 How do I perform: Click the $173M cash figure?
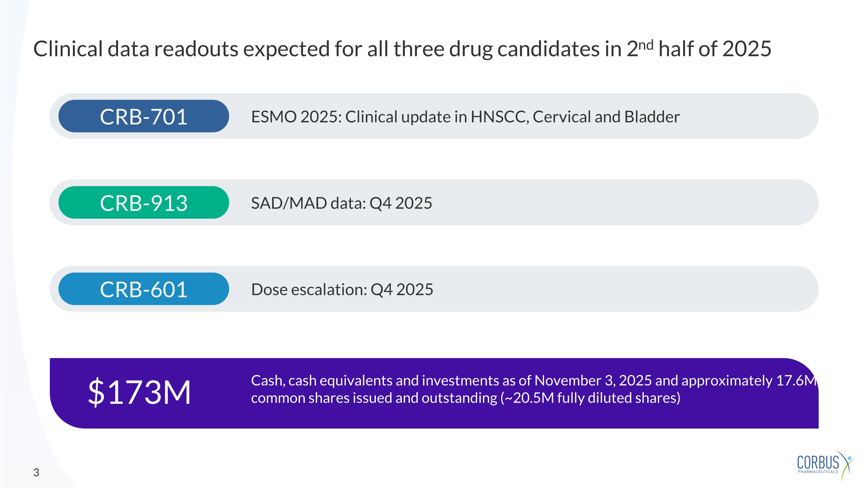(139, 392)
